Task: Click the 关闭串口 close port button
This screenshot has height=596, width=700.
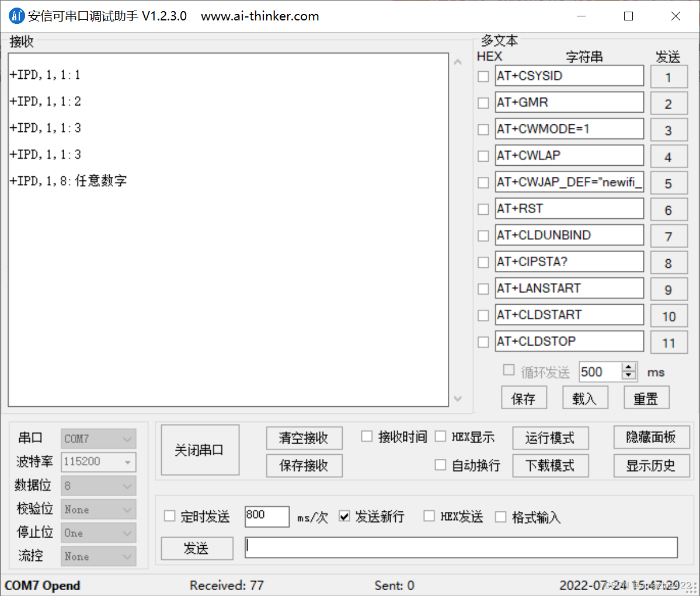Action: pyautogui.click(x=200, y=449)
